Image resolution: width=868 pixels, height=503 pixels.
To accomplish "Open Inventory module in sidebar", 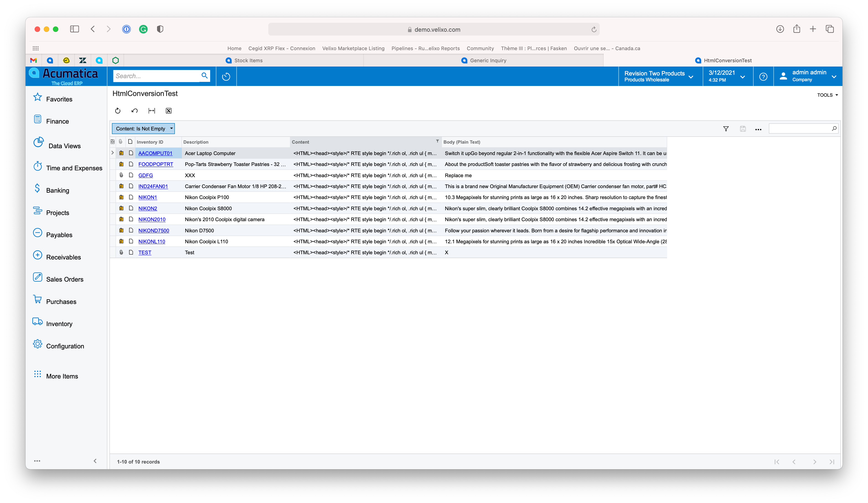I will click(x=59, y=324).
